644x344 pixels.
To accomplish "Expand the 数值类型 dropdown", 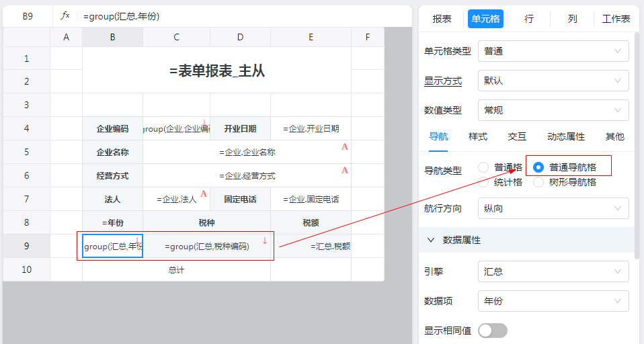I will click(x=553, y=110).
